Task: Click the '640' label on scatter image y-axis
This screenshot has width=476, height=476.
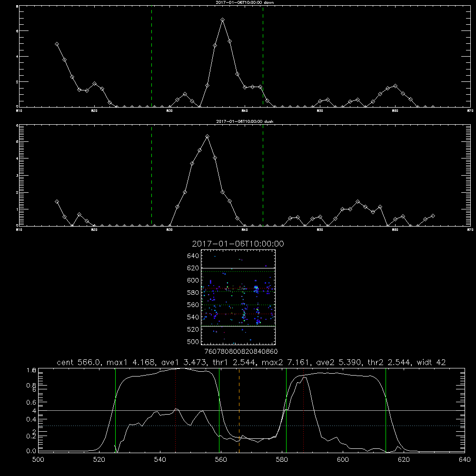Action: (x=193, y=256)
